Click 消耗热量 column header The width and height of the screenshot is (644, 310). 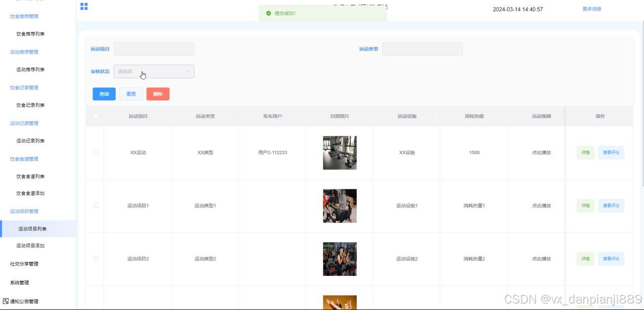474,116
